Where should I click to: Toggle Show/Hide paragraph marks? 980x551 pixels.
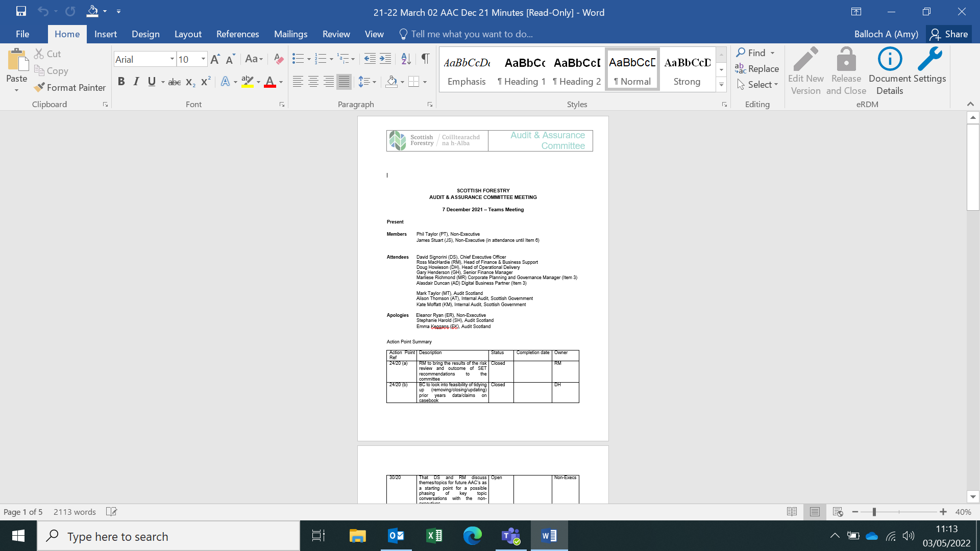pos(425,59)
